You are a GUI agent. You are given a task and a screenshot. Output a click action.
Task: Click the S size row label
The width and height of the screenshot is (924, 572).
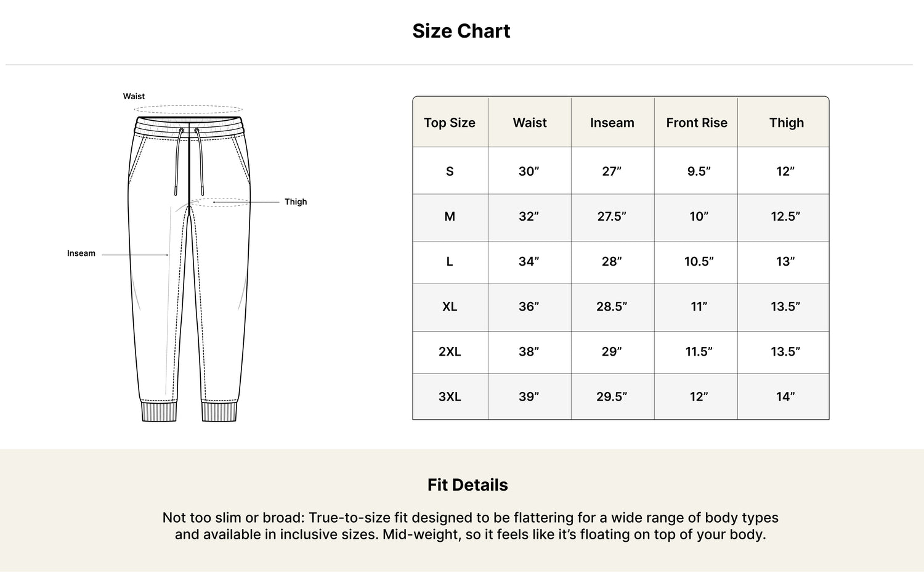click(x=450, y=171)
